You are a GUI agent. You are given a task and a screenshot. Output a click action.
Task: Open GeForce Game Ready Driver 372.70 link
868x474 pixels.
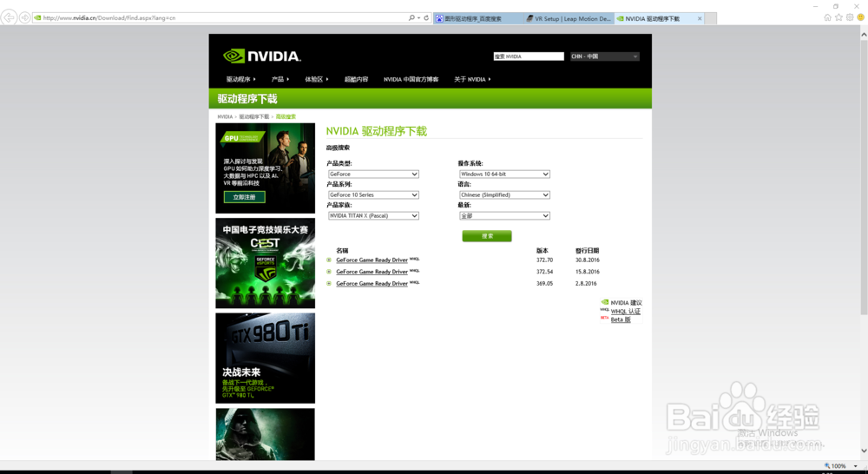(x=372, y=260)
